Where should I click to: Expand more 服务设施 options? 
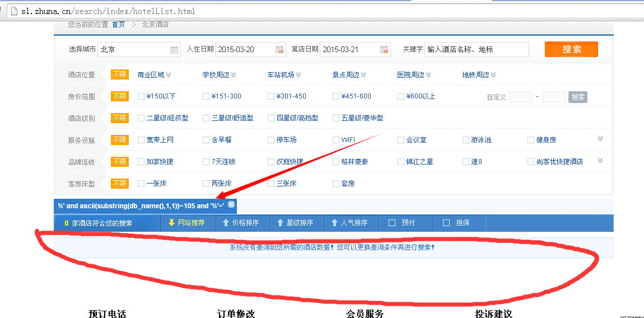[600, 138]
